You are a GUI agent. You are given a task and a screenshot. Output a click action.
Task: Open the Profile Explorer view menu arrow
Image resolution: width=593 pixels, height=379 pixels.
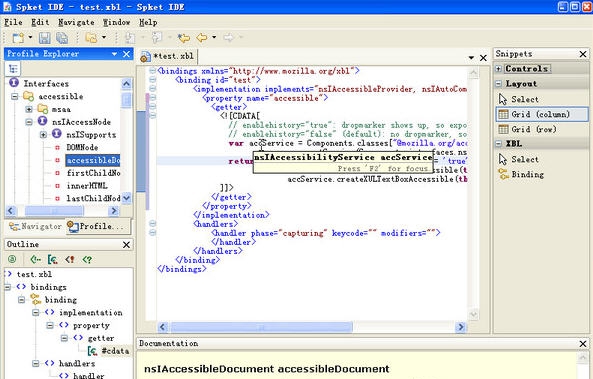114,54
